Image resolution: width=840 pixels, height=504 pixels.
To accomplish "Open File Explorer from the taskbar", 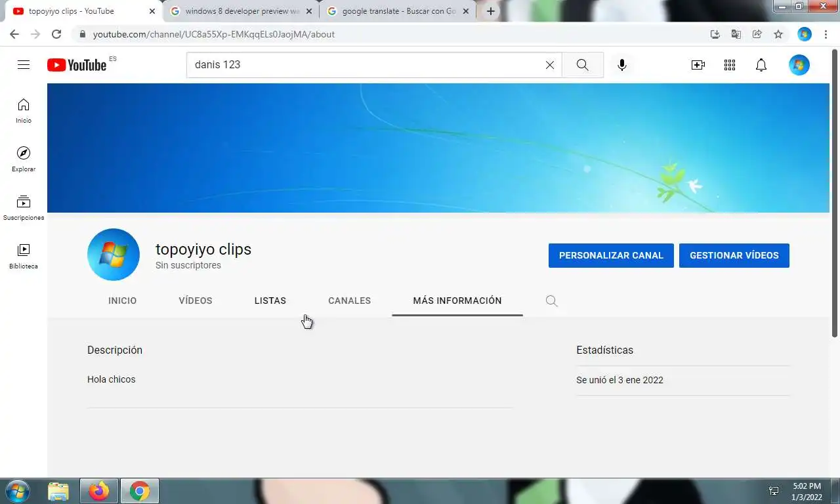I will click(x=58, y=491).
